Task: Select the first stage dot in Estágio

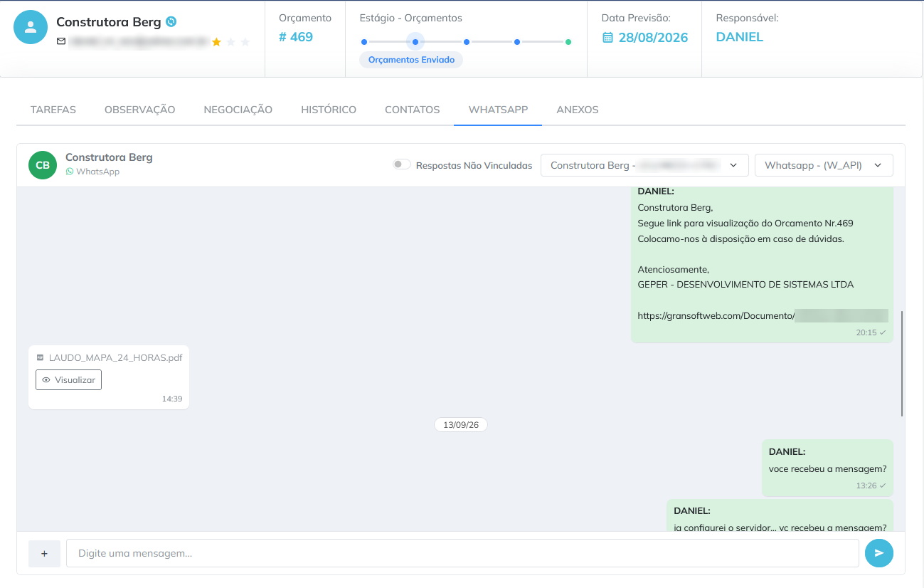Action: coord(364,42)
